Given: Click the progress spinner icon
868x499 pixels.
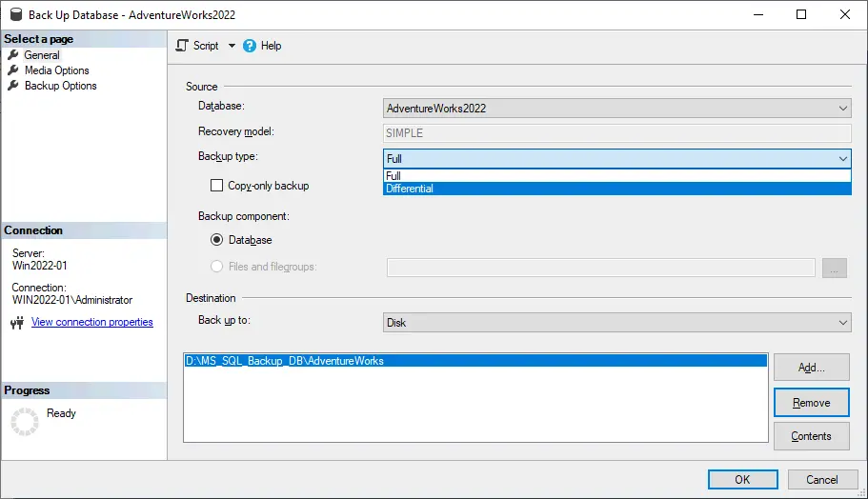Looking at the screenshot, I should tap(25, 422).
